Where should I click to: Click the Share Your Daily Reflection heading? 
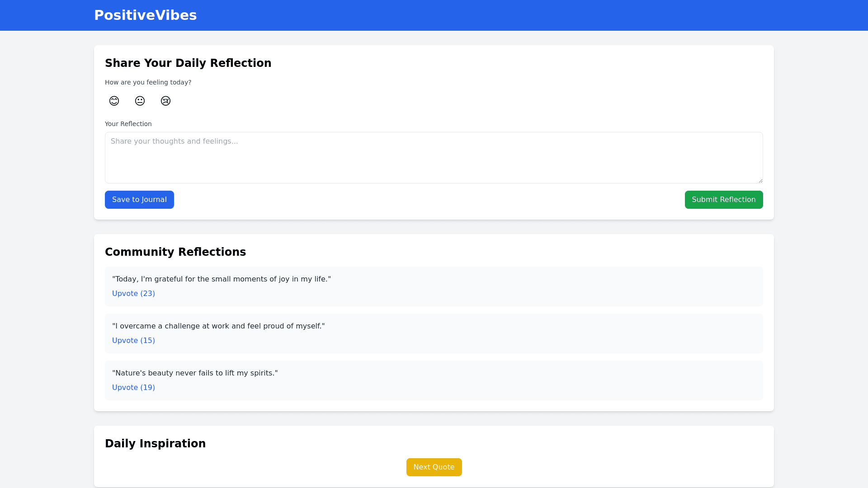(188, 63)
